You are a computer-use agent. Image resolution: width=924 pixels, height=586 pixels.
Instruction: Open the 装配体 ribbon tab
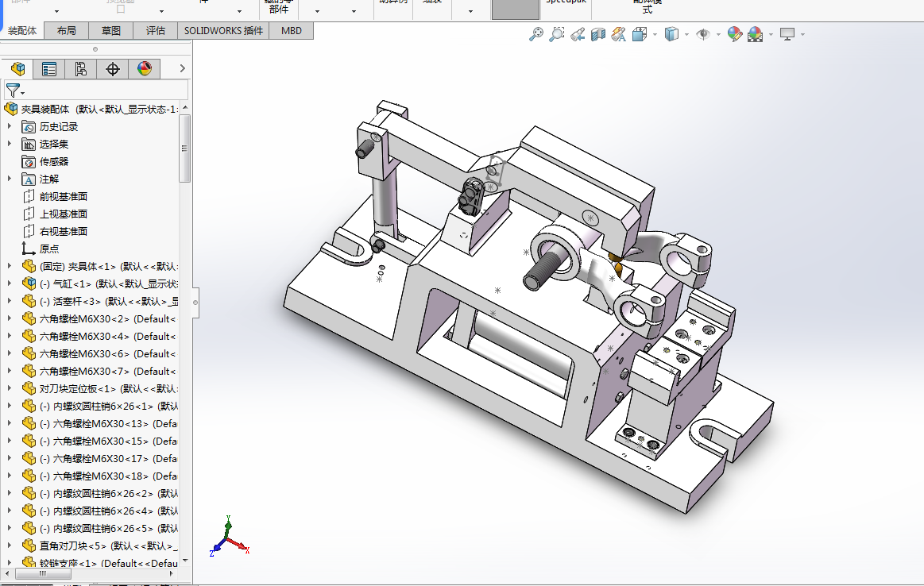click(22, 31)
